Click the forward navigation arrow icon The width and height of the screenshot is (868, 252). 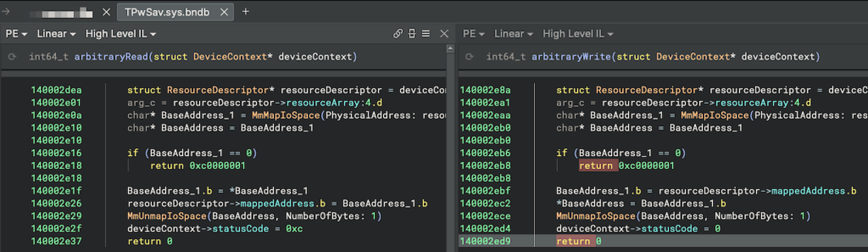(6, 11)
